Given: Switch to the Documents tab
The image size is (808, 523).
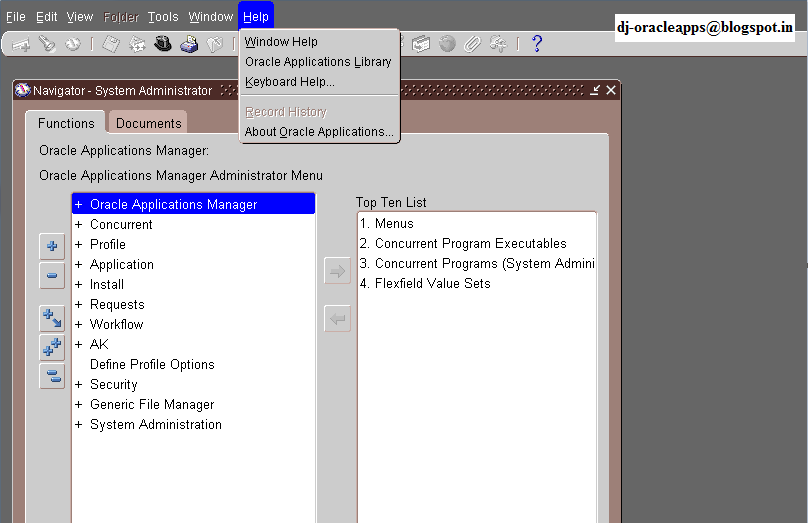Looking at the screenshot, I should click(x=148, y=123).
